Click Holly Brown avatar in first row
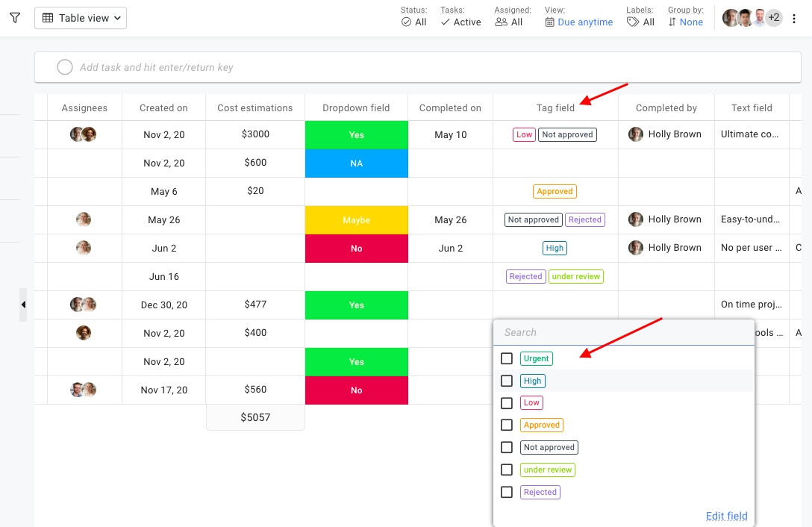 [x=636, y=134]
